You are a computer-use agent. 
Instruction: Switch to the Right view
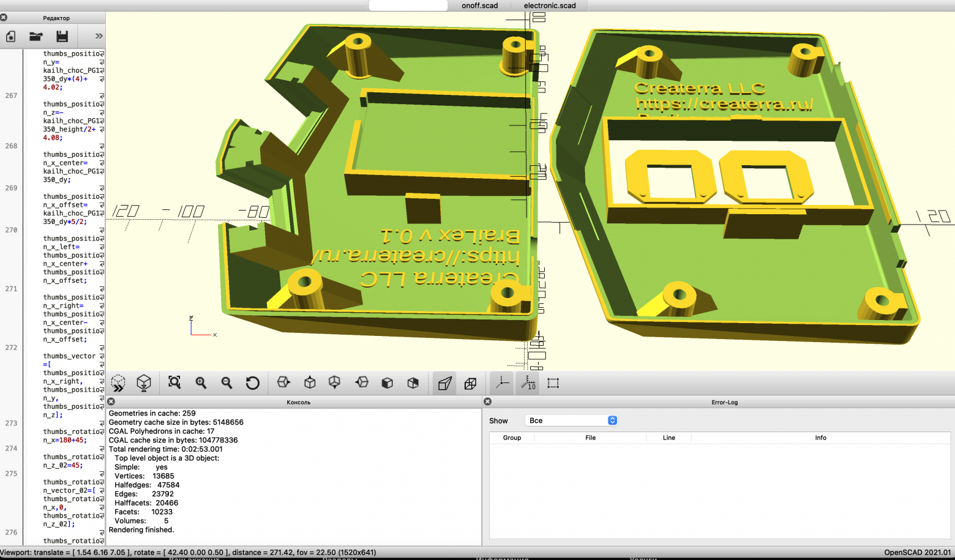click(x=283, y=383)
